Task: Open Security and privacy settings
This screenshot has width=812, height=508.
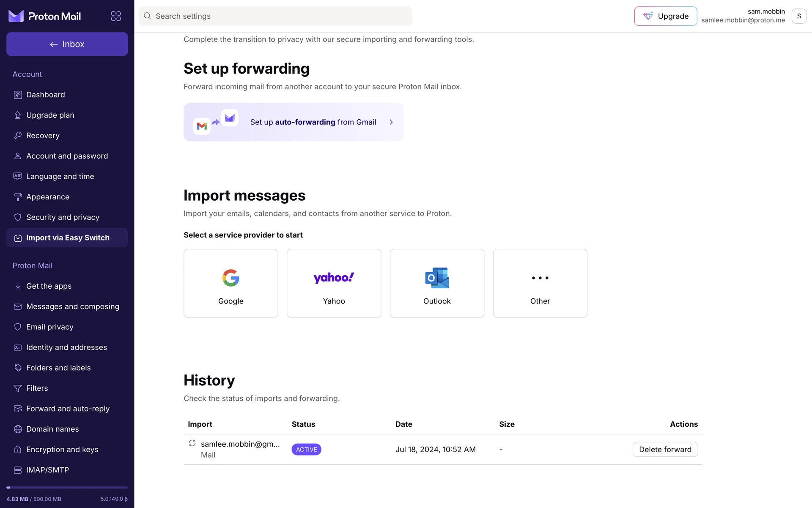Action: 63,217
